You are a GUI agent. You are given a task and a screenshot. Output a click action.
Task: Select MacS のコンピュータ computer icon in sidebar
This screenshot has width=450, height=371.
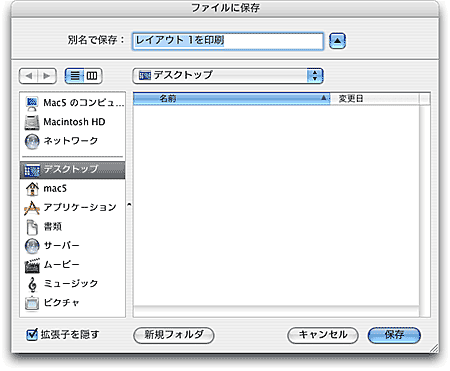click(32, 103)
